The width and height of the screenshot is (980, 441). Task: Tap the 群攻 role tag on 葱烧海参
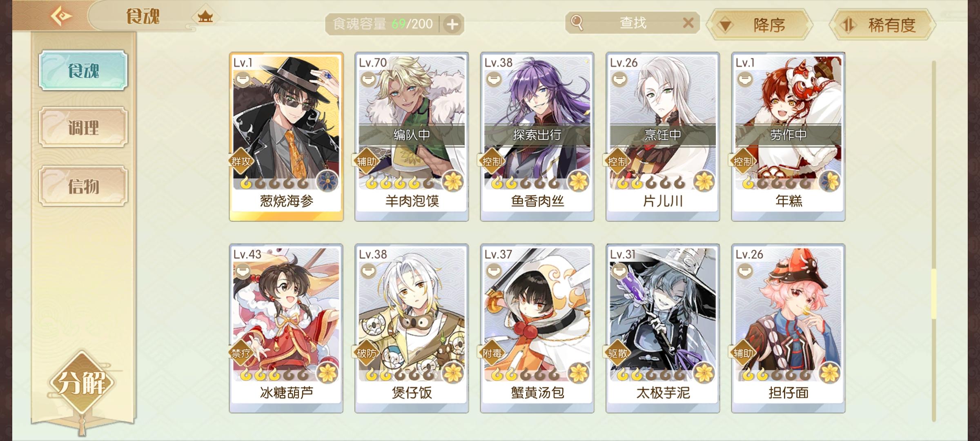point(241,161)
